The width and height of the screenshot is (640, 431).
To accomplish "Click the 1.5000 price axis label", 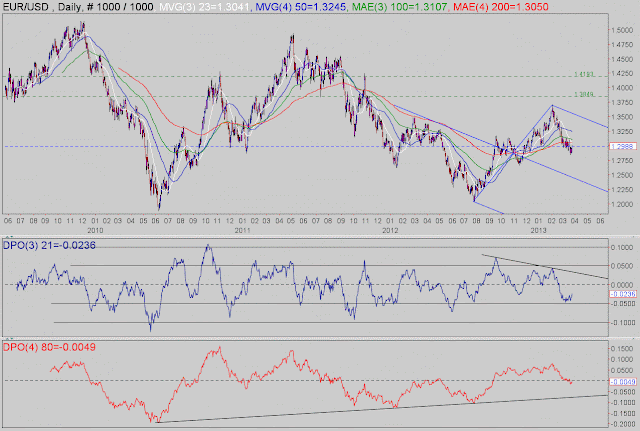I will [622, 30].
